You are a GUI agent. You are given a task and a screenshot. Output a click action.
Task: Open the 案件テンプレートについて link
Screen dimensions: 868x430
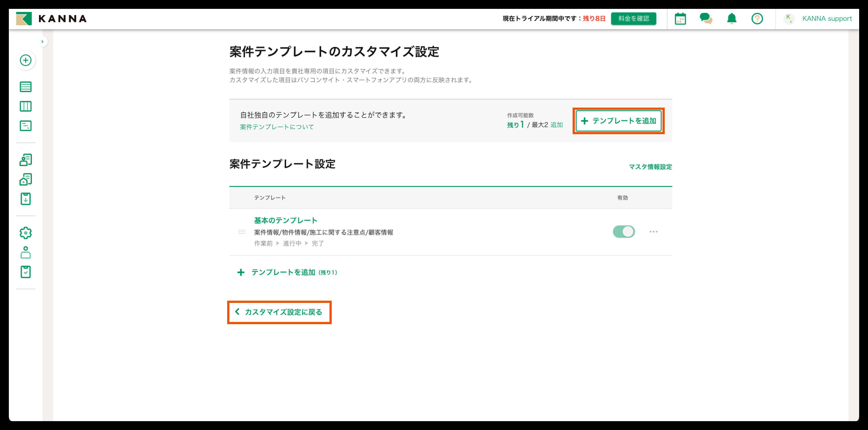277,127
